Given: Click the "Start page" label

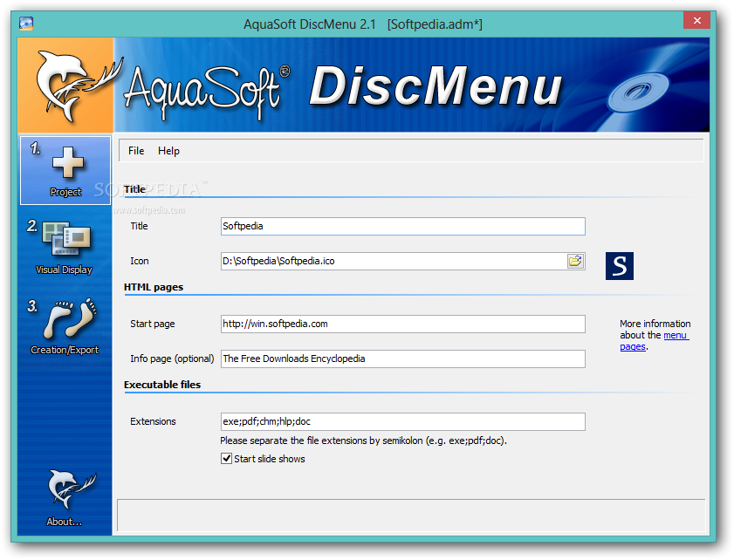Looking at the screenshot, I should point(153,324).
